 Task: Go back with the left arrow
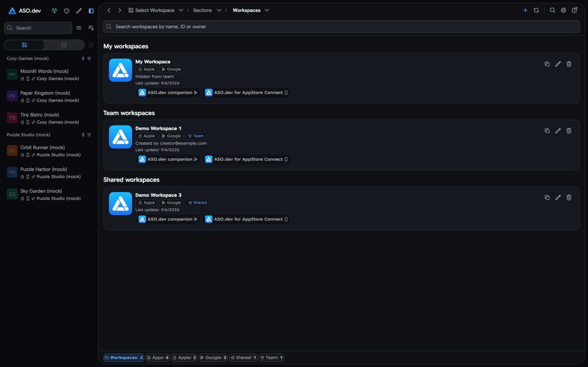pyautogui.click(x=109, y=10)
